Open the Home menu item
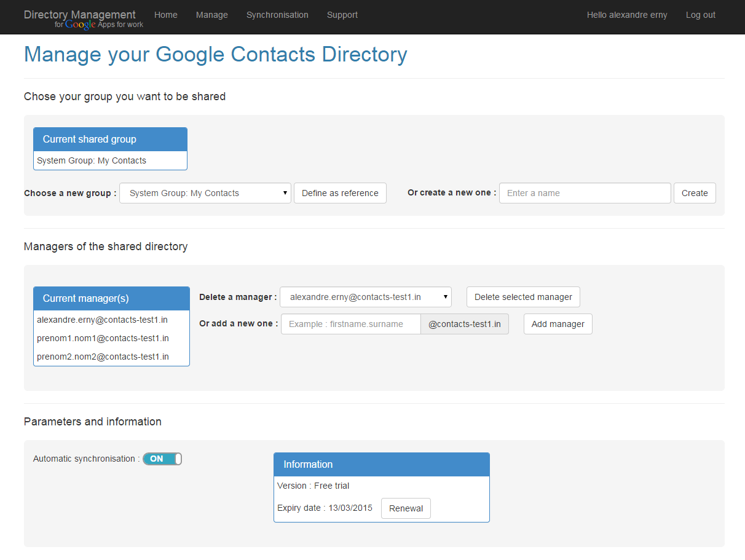 166,15
